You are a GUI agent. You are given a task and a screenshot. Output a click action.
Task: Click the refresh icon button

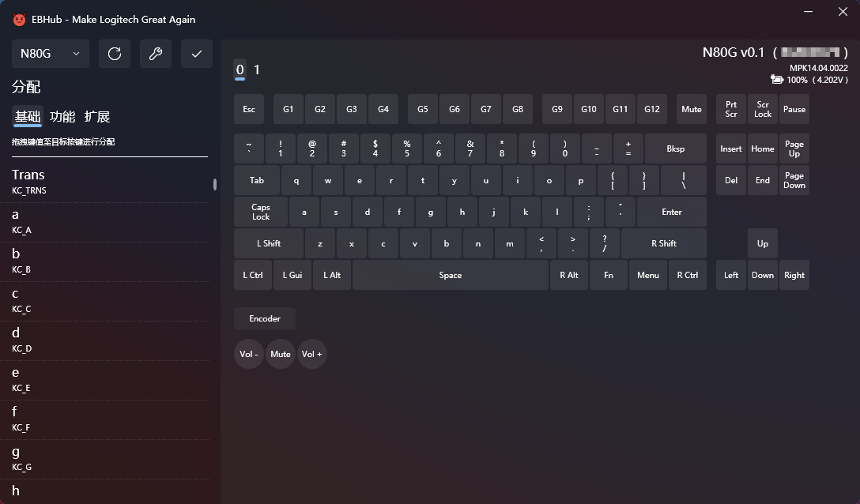tap(115, 54)
